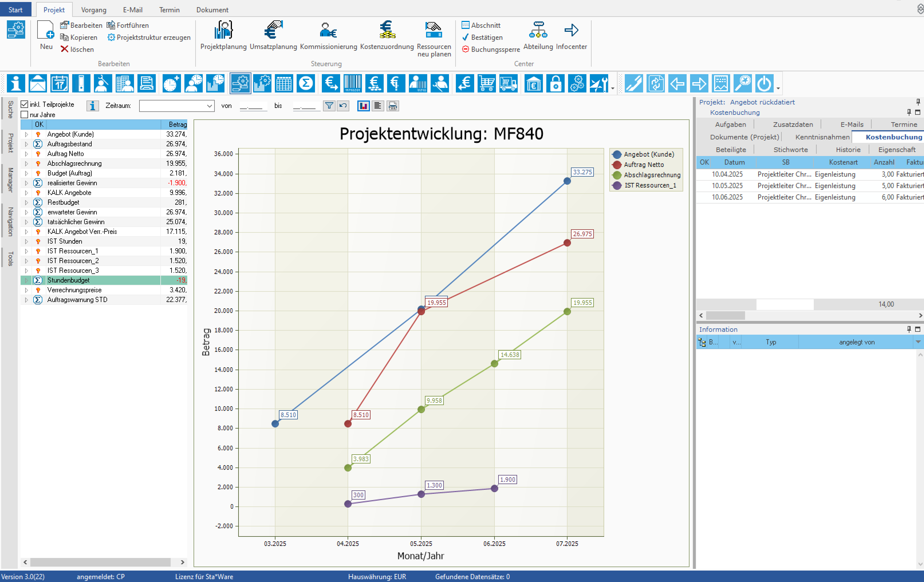
Task: Click the Buchungssperre button
Action: pos(491,50)
